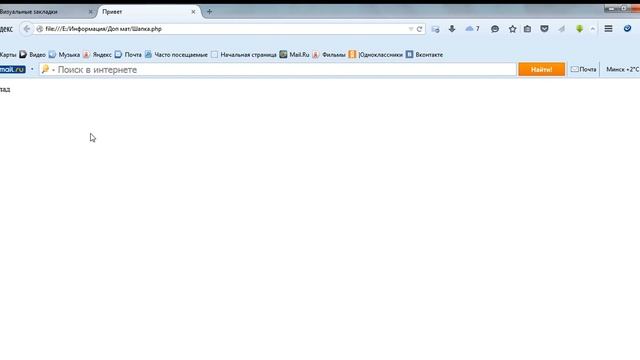Viewport: 640px width, 360px height.
Task: Open Карты bookmark
Action: pos(7,55)
